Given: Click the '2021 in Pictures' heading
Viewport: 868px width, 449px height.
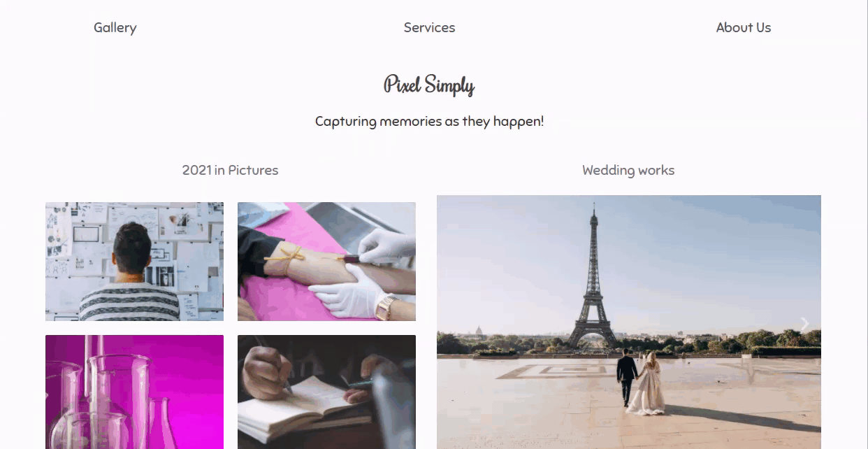Looking at the screenshot, I should point(230,170).
